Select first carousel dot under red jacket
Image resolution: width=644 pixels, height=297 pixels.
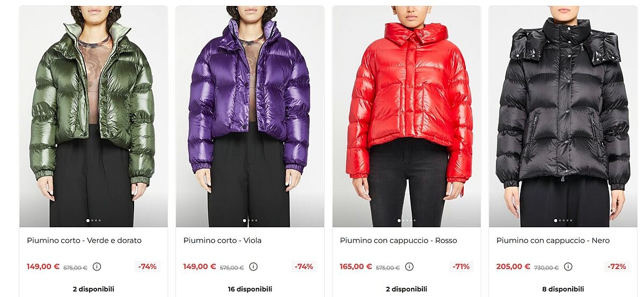tap(399, 220)
